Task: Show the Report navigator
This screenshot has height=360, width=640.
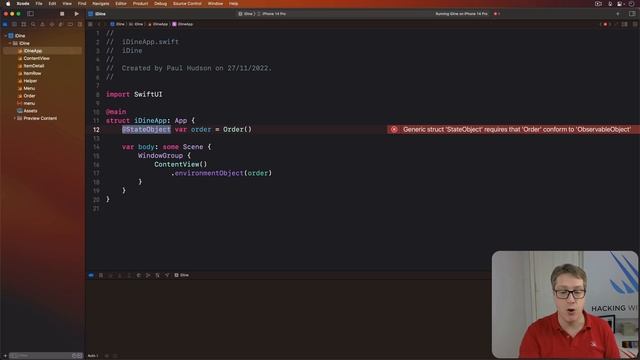Action: pyautogui.click(x=80, y=24)
